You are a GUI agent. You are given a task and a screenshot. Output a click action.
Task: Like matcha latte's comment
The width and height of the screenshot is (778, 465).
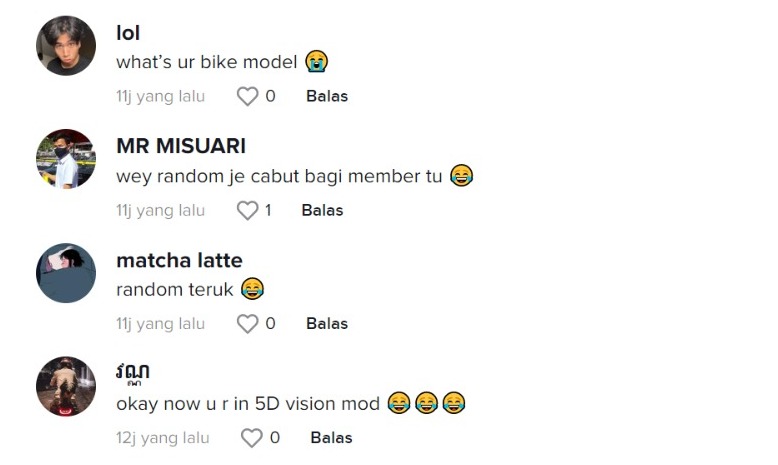pos(247,323)
